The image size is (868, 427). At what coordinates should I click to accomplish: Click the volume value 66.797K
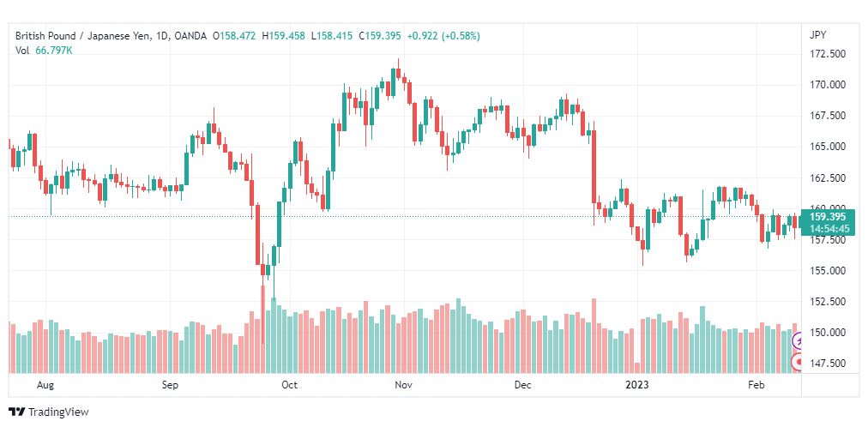coord(54,51)
